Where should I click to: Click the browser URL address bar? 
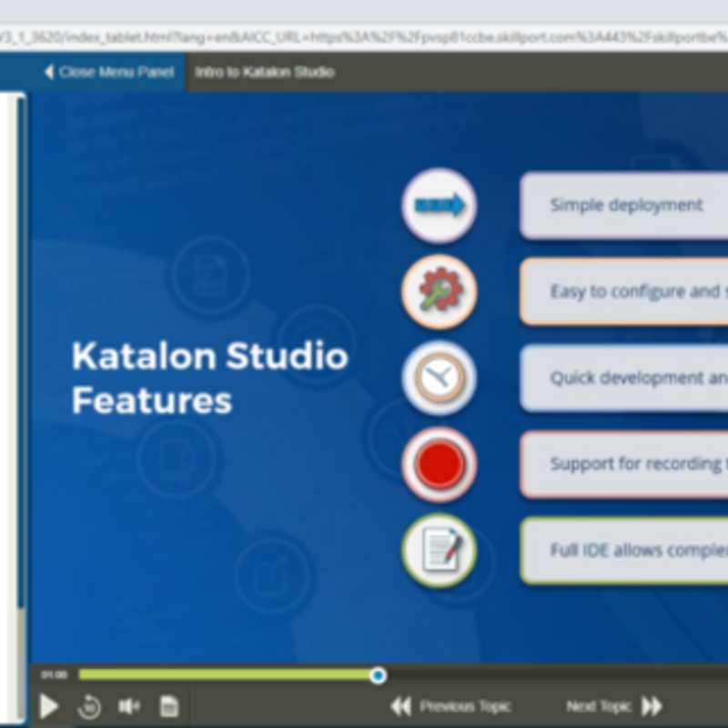(364, 37)
